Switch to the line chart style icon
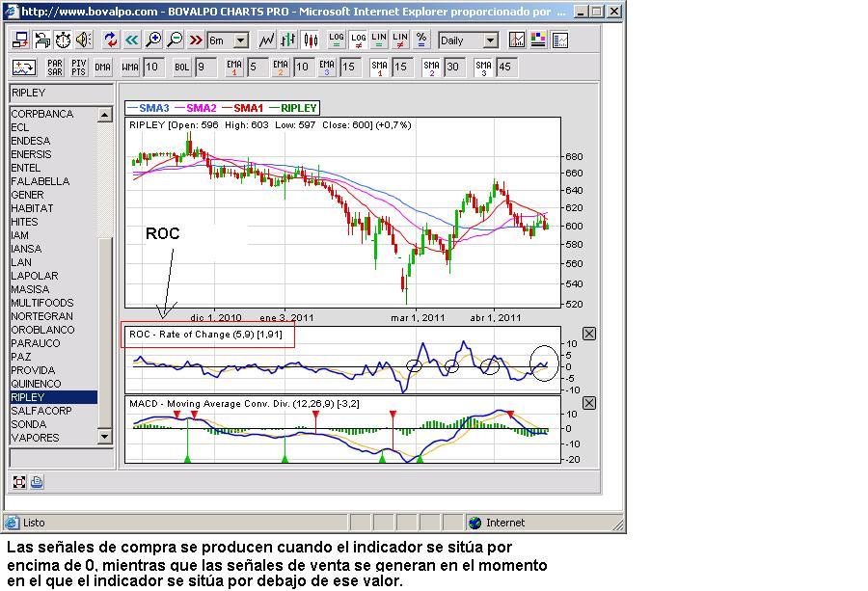 pos(267,40)
